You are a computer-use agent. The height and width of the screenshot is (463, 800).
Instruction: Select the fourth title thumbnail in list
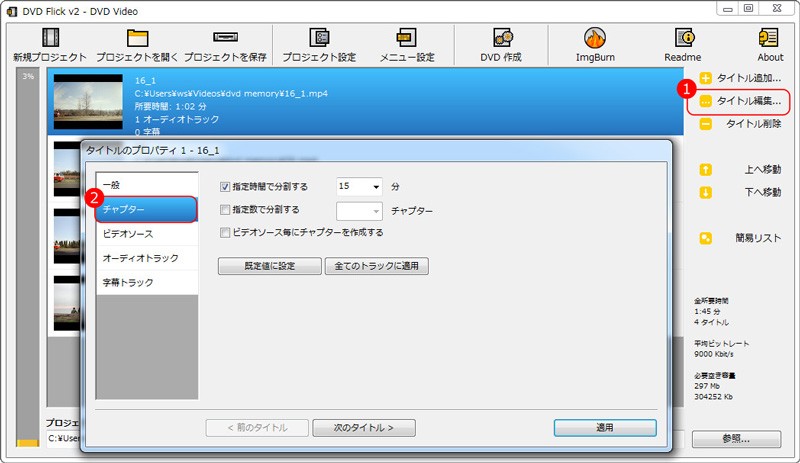click(67, 303)
